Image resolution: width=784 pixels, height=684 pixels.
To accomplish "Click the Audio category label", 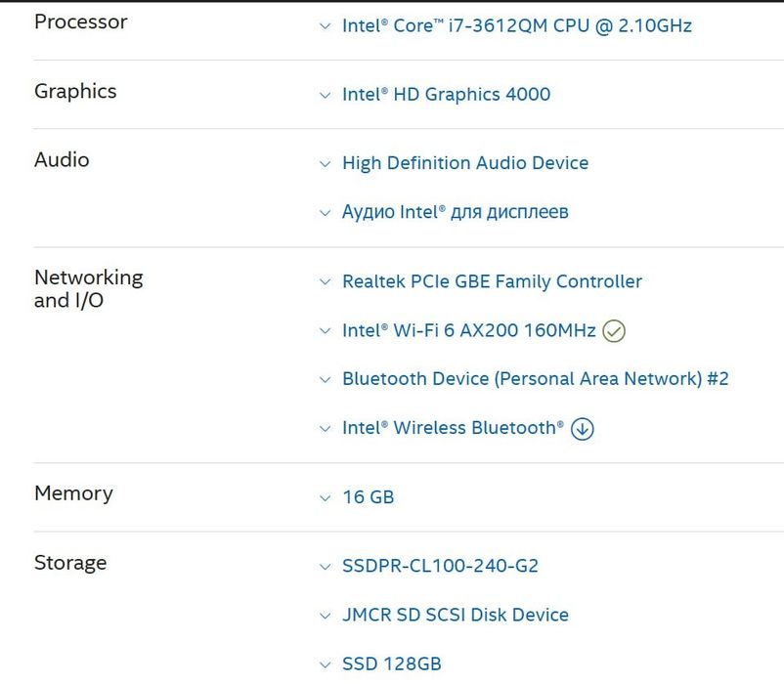I will tap(62, 160).
